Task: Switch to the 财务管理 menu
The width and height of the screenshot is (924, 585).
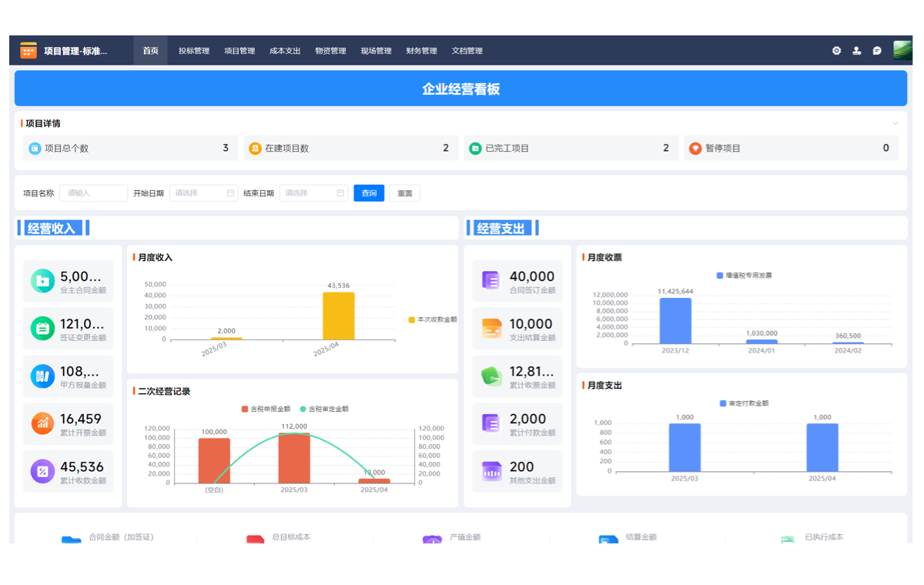Action: click(421, 51)
